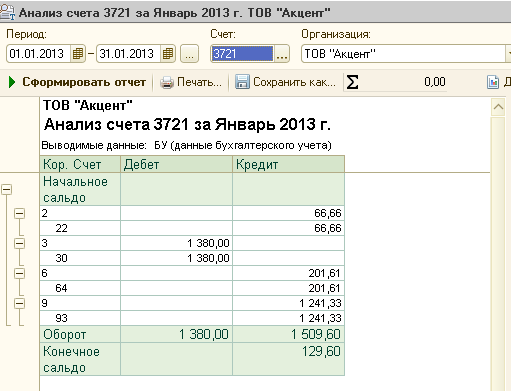511x391 pixels.
Task: Open calendar for end date 31.01.2013
Action: click(x=168, y=54)
